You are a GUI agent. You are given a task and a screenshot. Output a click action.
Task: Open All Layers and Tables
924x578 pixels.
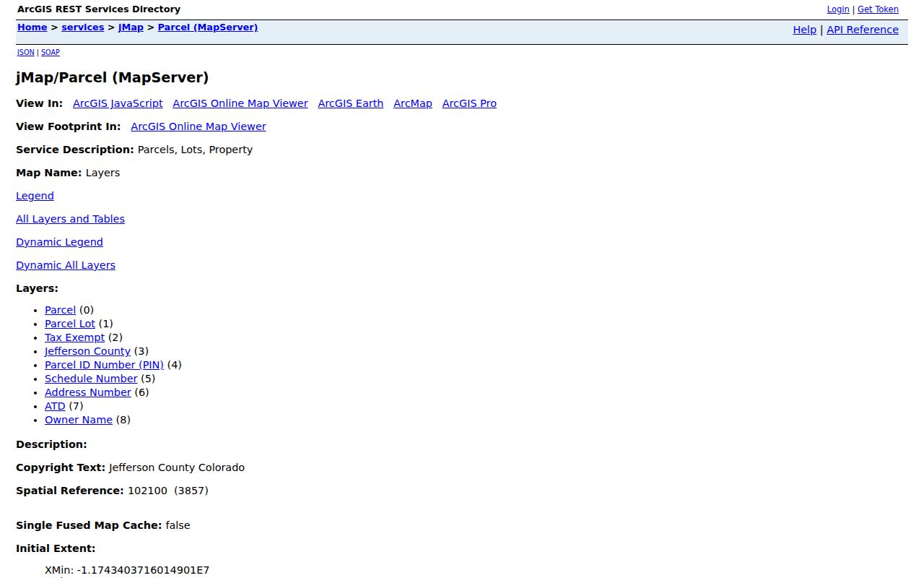point(70,219)
